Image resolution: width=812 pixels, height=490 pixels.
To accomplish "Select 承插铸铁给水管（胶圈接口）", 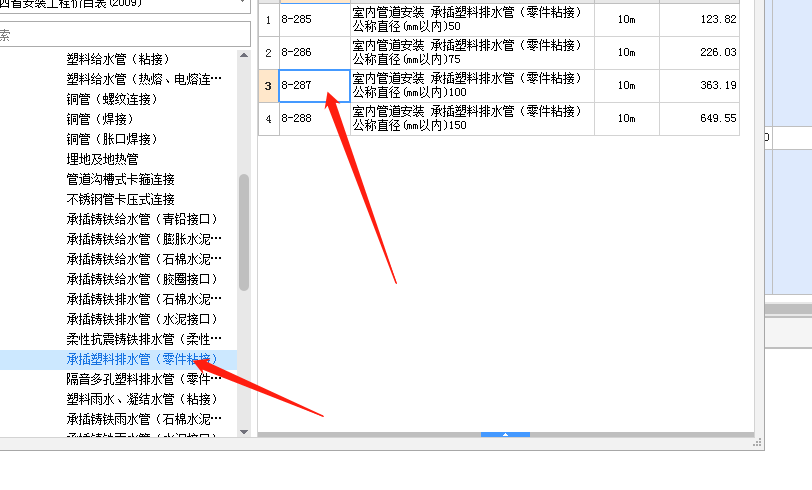I will point(142,279).
